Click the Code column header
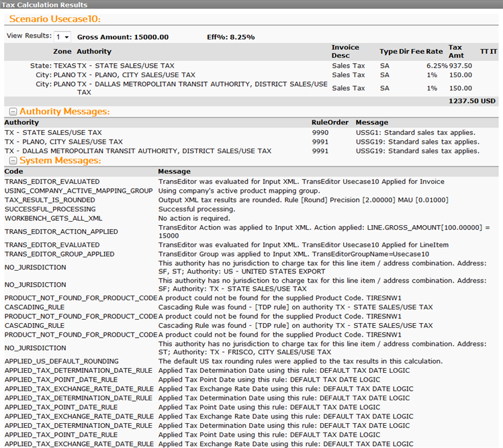This screenshot has height=448, width=503. click(x=13, y=172)
